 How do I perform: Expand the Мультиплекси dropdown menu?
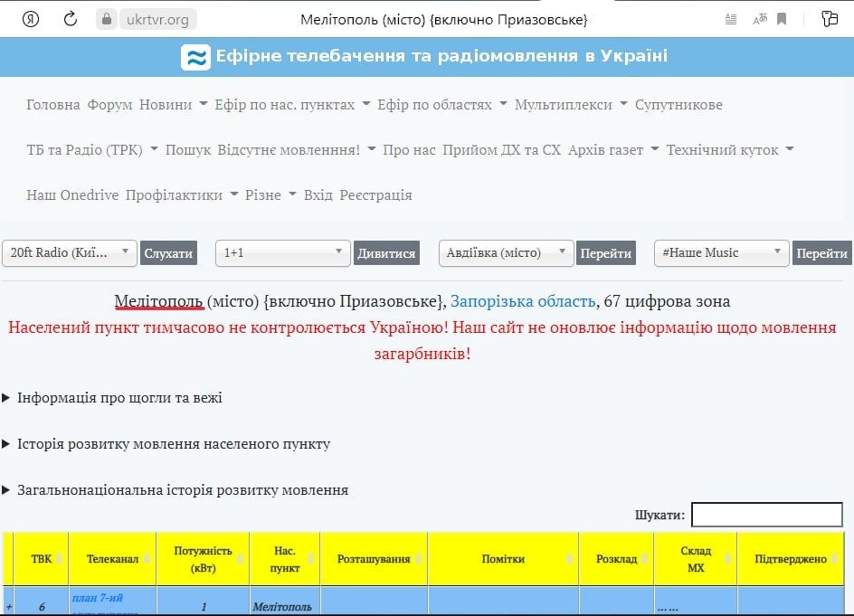click(571, 105)
